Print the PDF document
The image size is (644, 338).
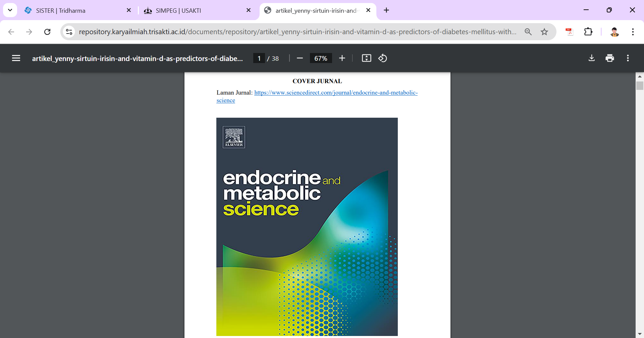click(610, 58)
